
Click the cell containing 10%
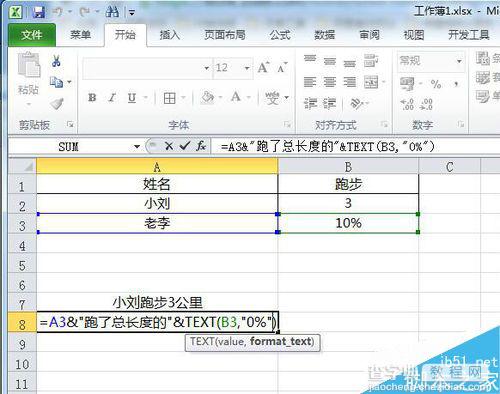tap(348, 223)
